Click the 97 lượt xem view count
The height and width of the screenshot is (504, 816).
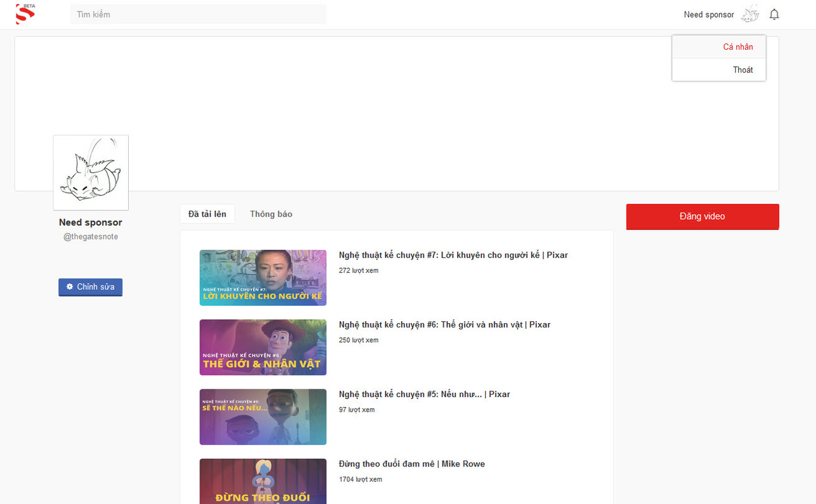[x=356, y=410]
